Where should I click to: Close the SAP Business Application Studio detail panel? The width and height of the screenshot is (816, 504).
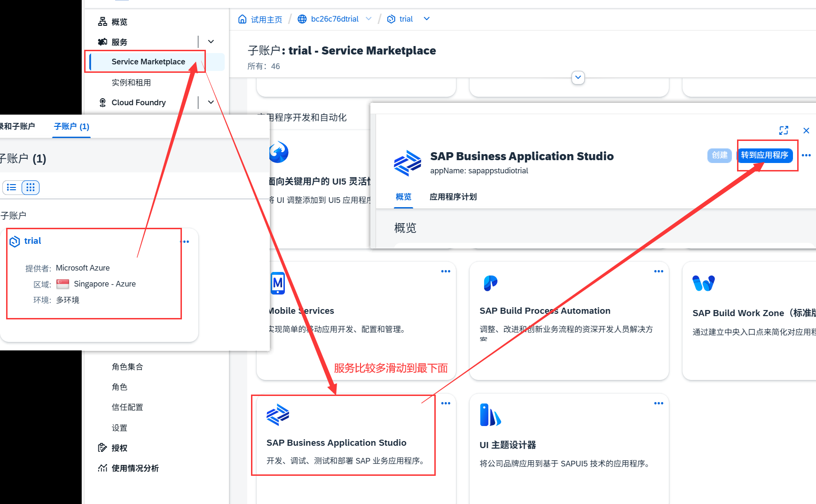coord(806,131)
